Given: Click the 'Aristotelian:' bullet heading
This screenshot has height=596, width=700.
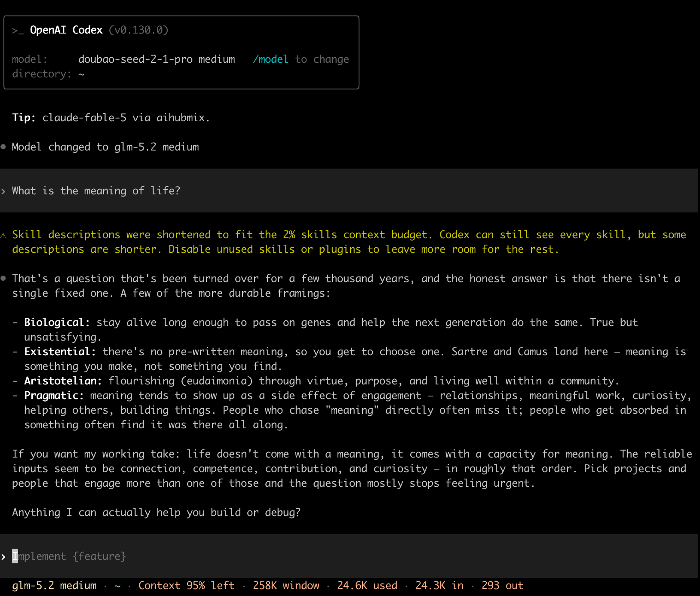Looking at the screenshot, I should click(x=63, y=381).
